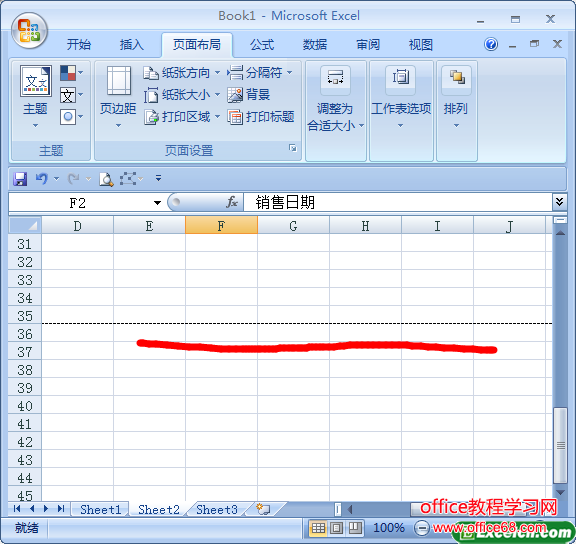This screenshot has width=576, height=544.
Task: Select column H header
Action: (365, 226)
